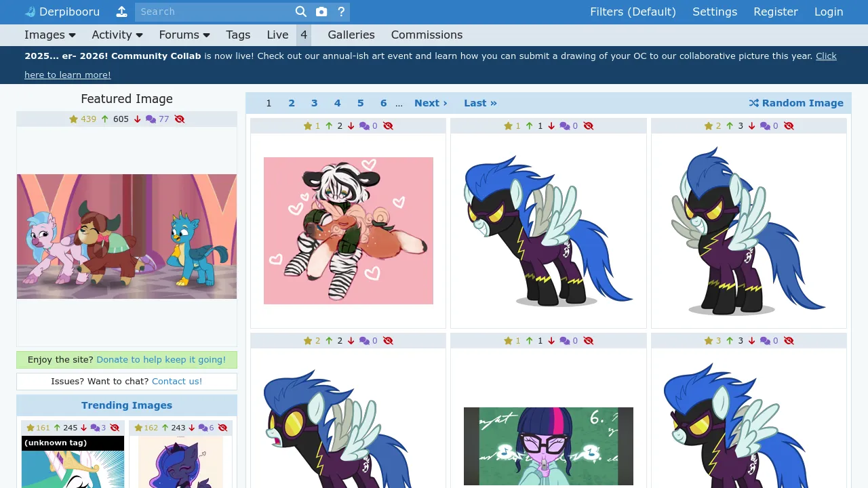Image resolution: width=868 pixels, height=488 pixels.
Task: Upvote the featured image
Action: [x=105, y=119]
